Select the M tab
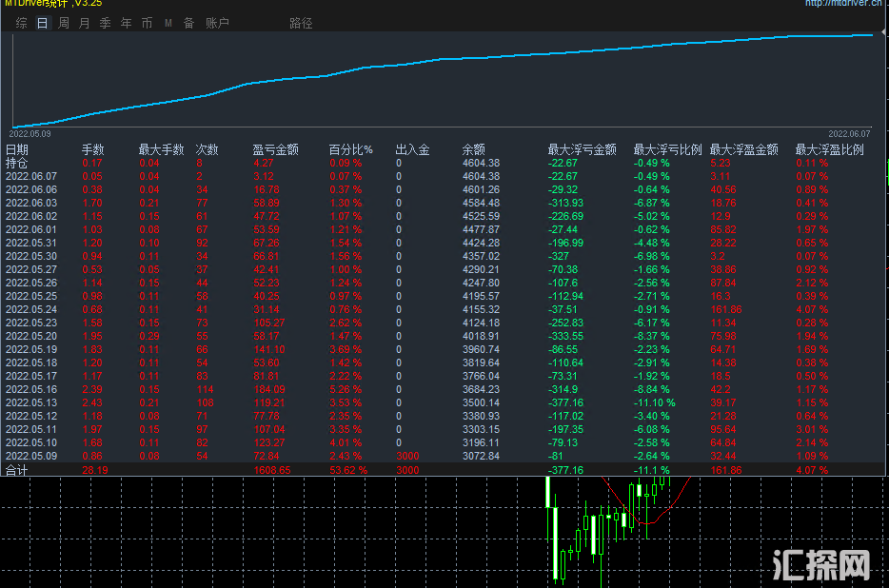This screenshot has height=588, width=889. click(168, 23)
